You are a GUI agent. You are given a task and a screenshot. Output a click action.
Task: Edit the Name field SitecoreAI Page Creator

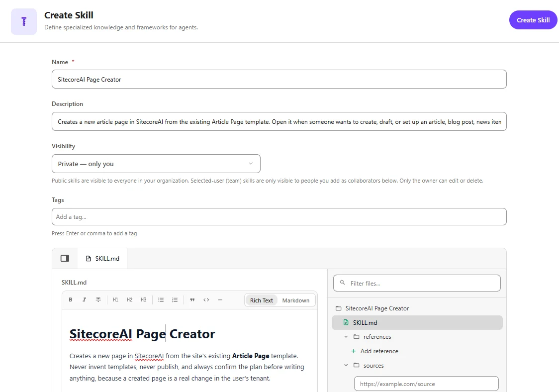tap(279, 79)
